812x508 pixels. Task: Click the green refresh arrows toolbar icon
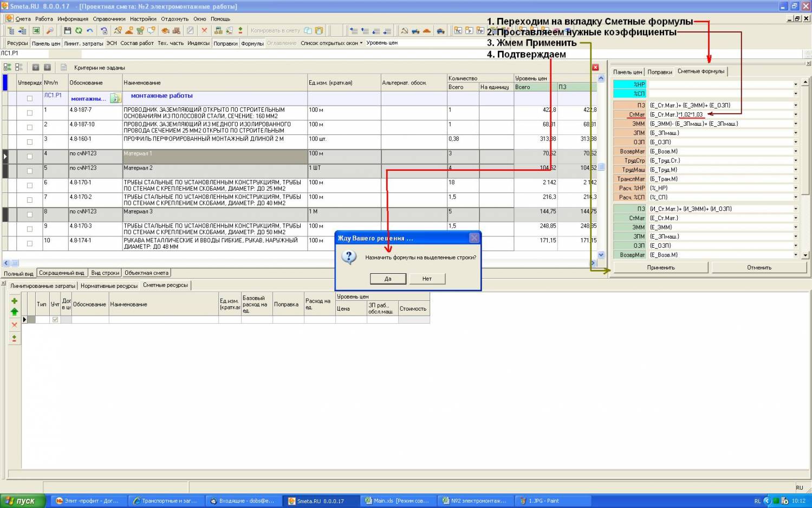pyautogui.click(x=79, y=31)
